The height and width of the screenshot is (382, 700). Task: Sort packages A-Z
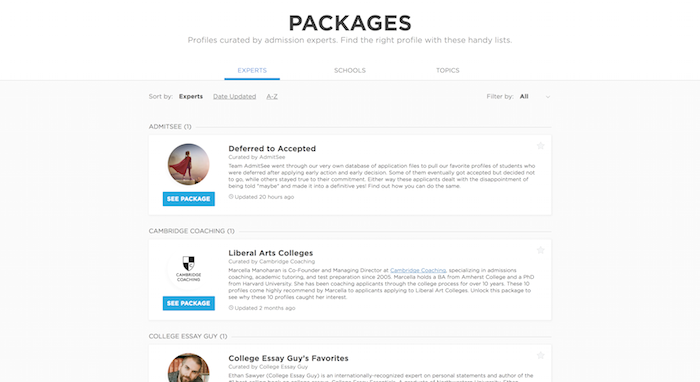click(272, 96)
